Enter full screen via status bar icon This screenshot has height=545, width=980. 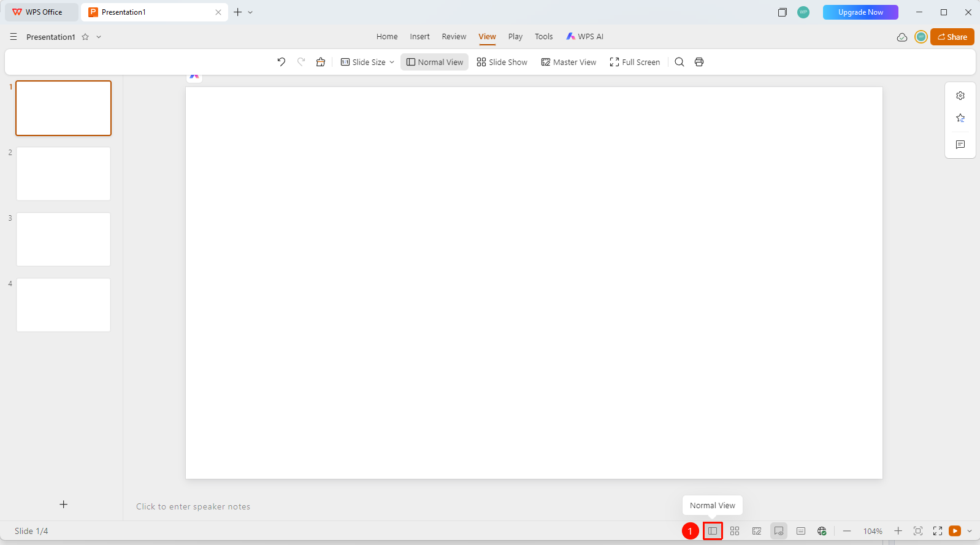pyautogui.click(x=938, y=531)
